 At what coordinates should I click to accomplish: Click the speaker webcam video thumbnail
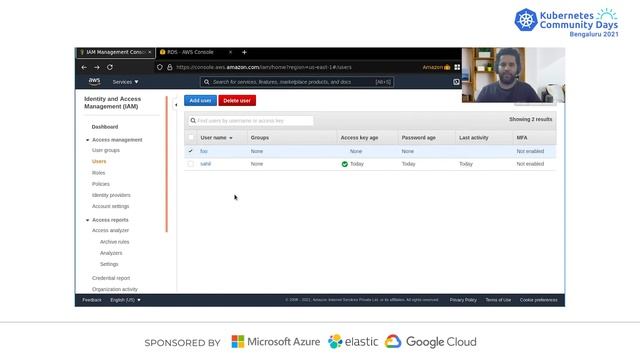(513, 75)
